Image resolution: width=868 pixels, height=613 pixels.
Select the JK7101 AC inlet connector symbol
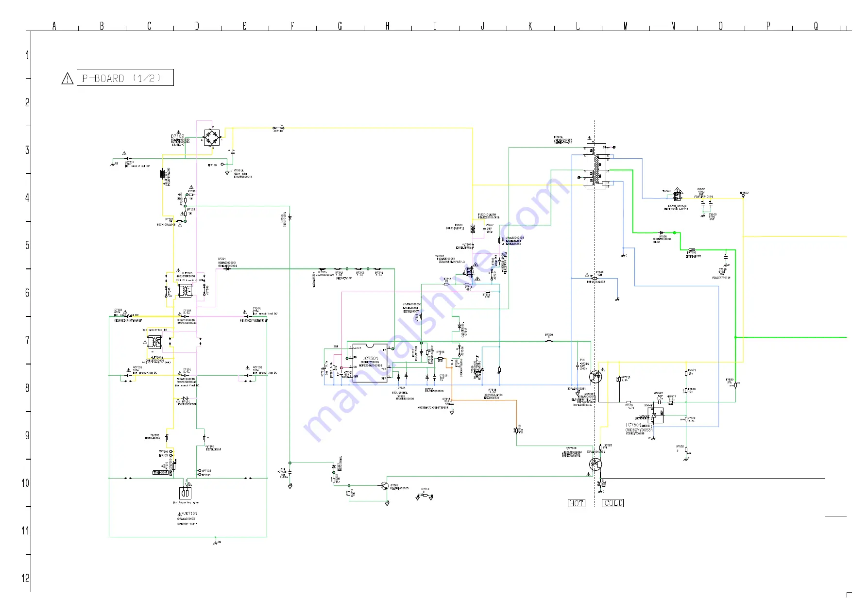tap(185, 494)
